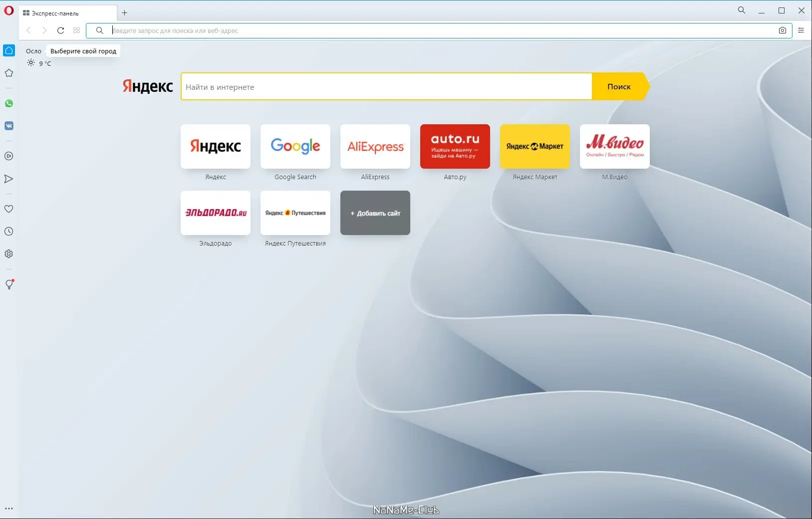
Task: Open the Opera main menu logo
Action: (9, 10)
